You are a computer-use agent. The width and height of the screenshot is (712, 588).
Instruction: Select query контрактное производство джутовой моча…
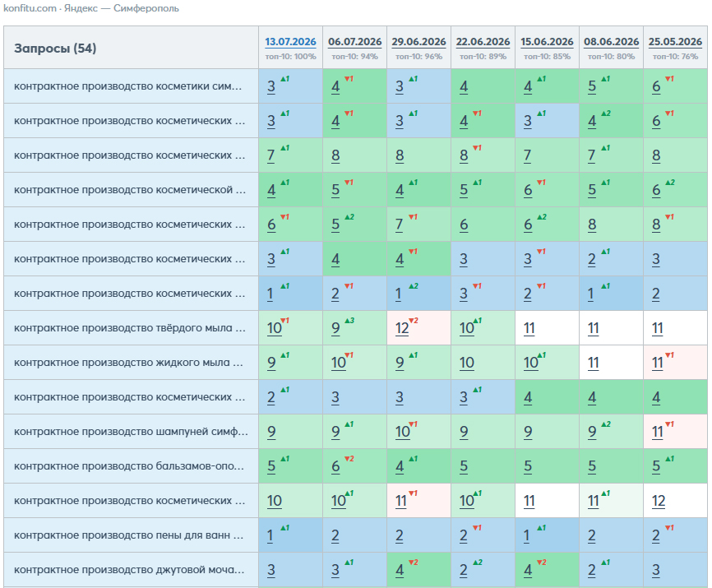pos(129,569)
